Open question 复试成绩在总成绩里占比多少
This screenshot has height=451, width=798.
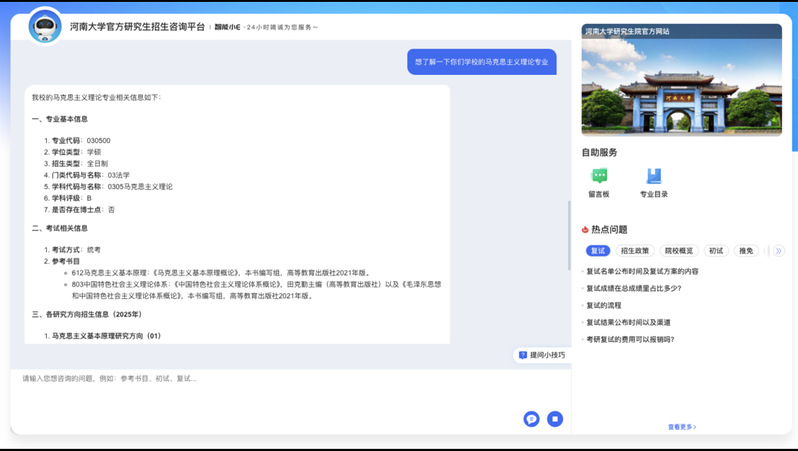click(x=634, y=288)
